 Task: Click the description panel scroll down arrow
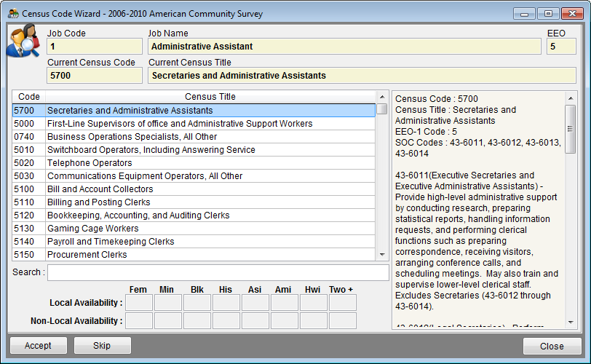tap(571, 323)
